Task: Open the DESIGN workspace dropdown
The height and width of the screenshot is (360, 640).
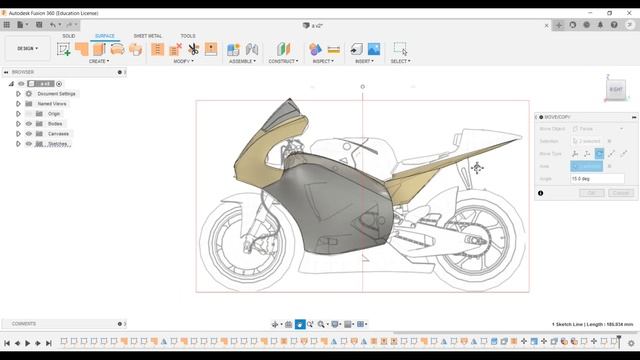Action: [x=27, y=48]
